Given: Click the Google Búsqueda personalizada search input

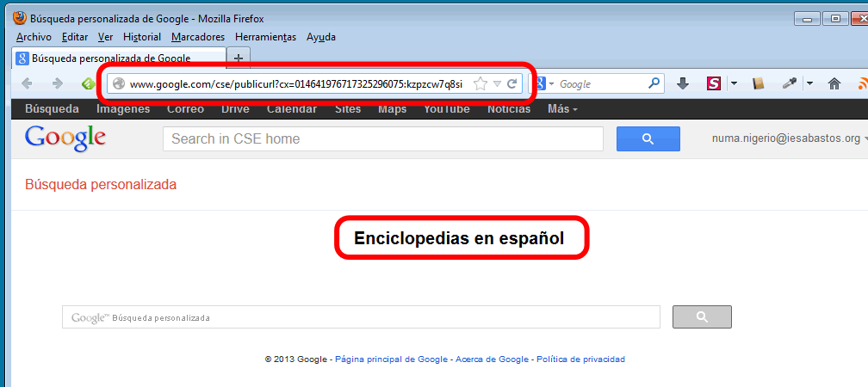Looking at the screenshot, I should [x=361, y=317].
